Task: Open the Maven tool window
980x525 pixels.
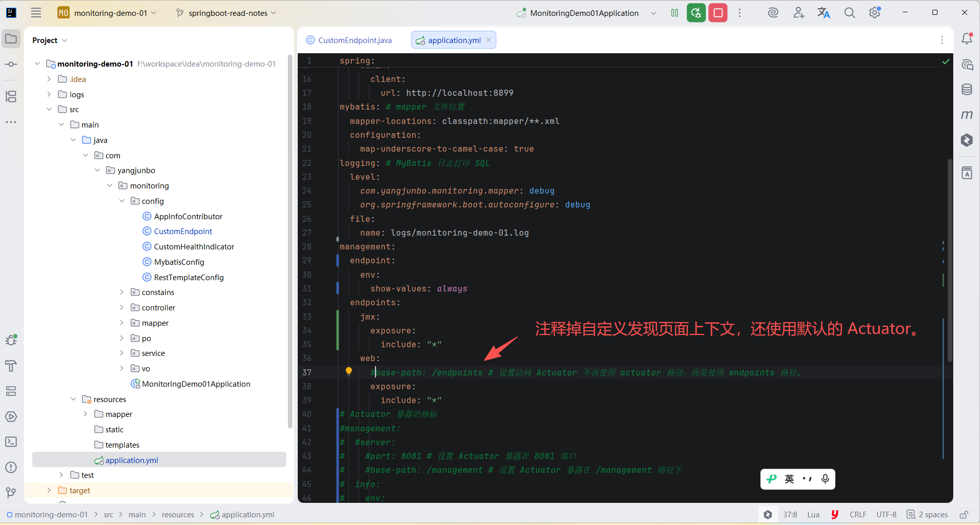Action: (967, 115)
